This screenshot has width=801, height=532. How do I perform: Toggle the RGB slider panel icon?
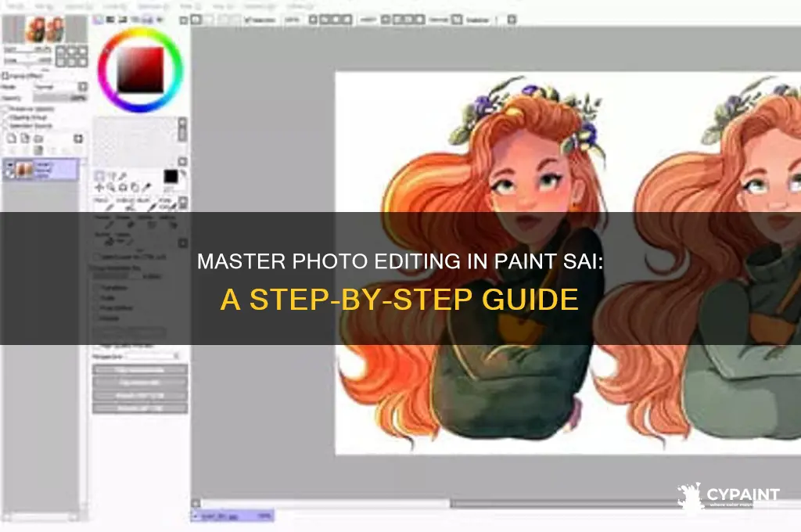pos(110,20)
